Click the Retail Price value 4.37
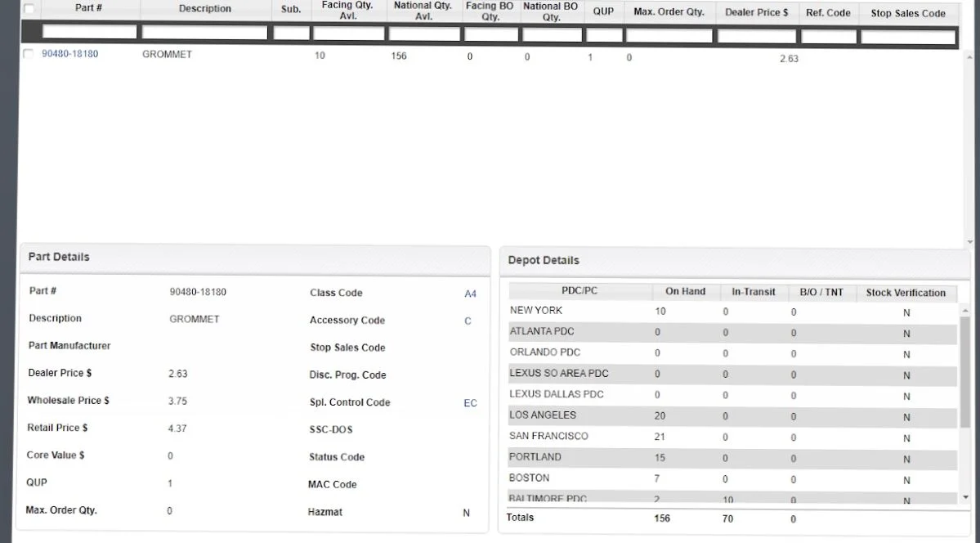 177,429
